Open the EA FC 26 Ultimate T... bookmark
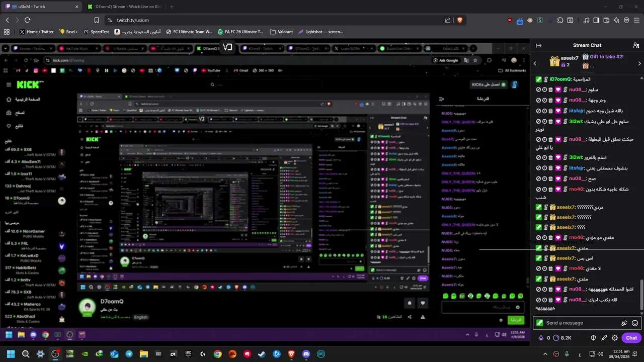The height and width of the screenshot is (362, 644). click(240, 32)
